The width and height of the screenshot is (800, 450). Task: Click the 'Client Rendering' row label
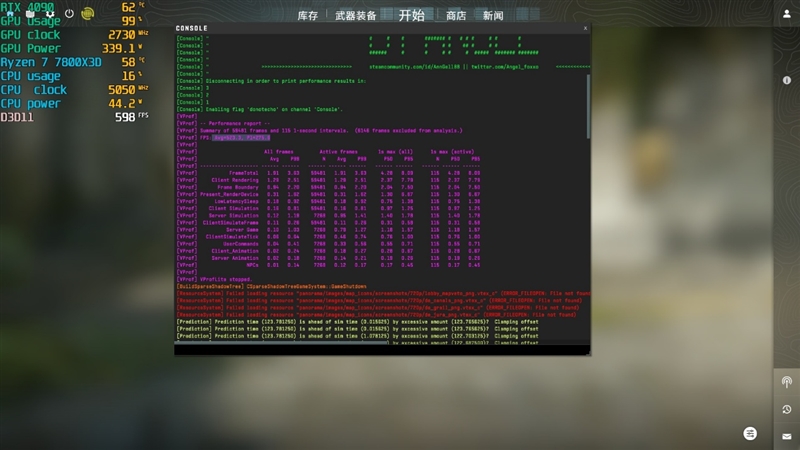235,180
